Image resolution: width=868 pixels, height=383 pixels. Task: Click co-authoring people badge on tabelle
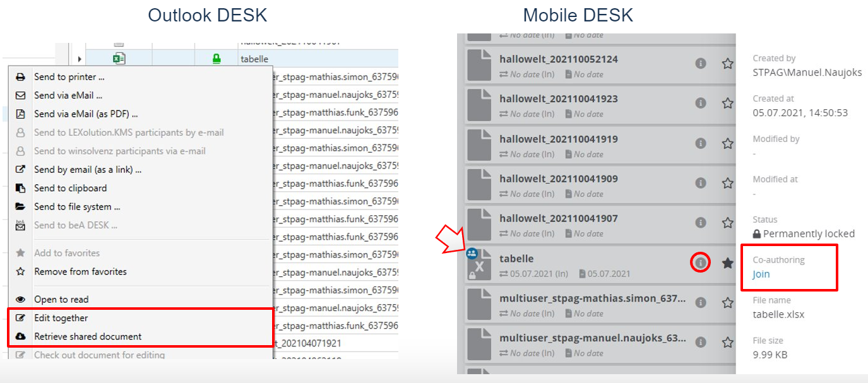pos(472,254)
